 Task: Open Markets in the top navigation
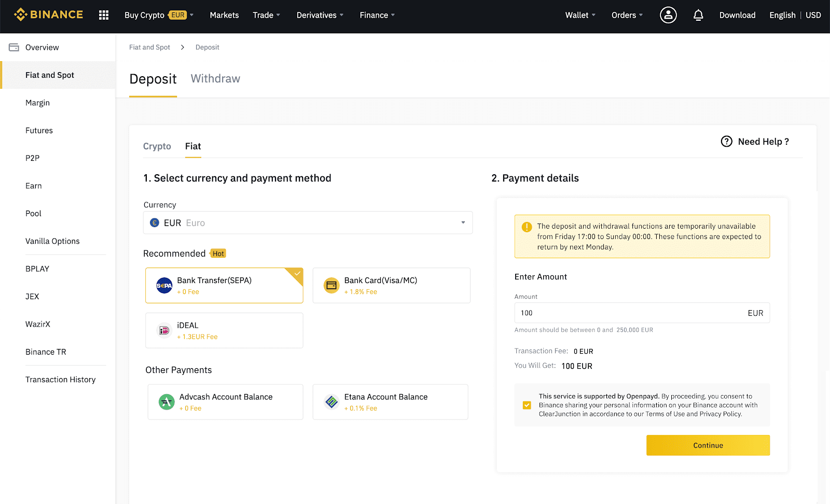pyautogui.click(x=224, y=15)
